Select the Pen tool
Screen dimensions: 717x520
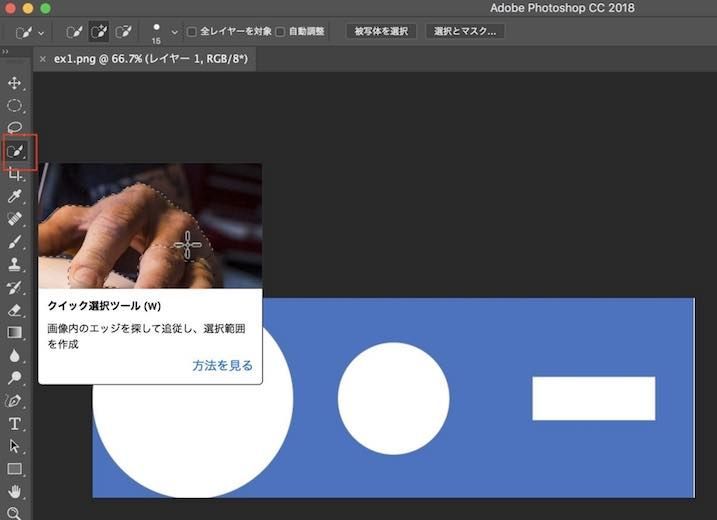14,401
